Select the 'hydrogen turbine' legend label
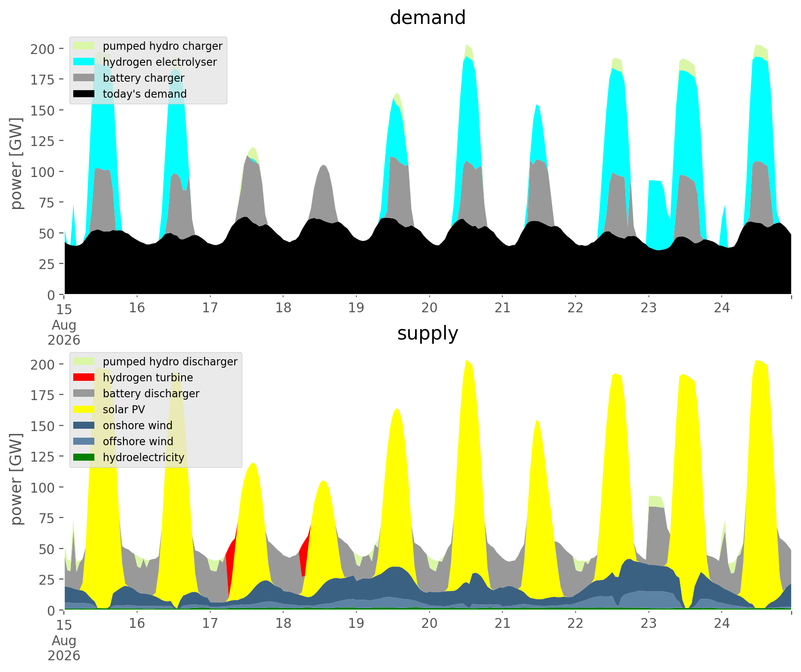 pos(148,378)
